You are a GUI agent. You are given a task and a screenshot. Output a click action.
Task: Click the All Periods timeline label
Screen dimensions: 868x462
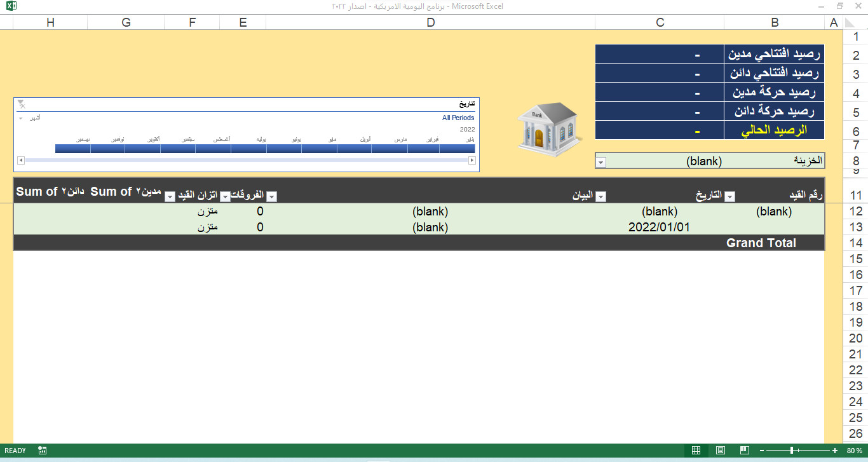[x=458, y=118]
